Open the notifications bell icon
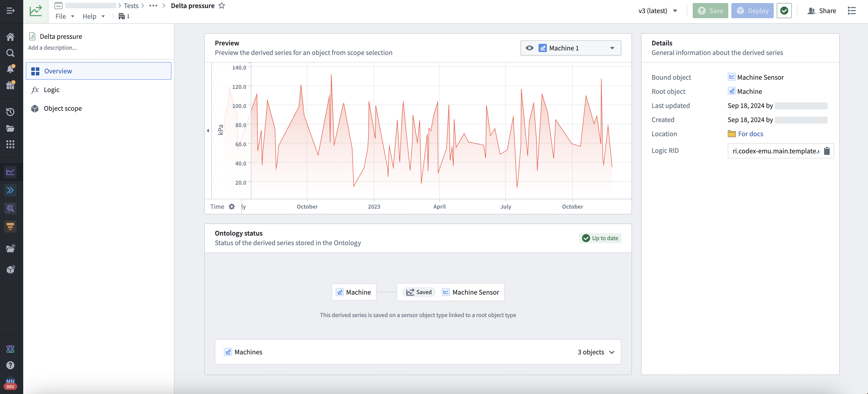868x394 pixels. tap(10, 69)
